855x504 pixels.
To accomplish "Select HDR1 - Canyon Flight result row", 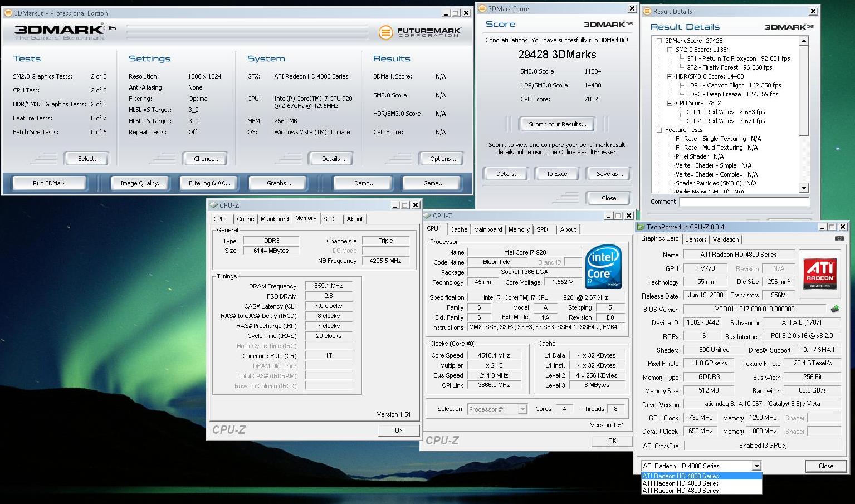I will click(x=734, y=85).
